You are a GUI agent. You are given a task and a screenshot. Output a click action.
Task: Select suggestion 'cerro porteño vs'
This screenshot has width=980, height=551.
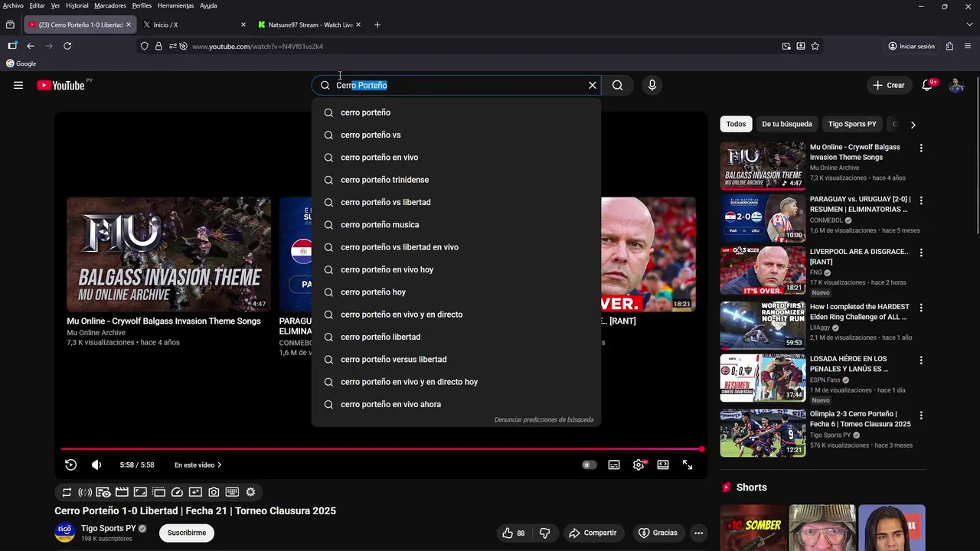pos(456,135)
